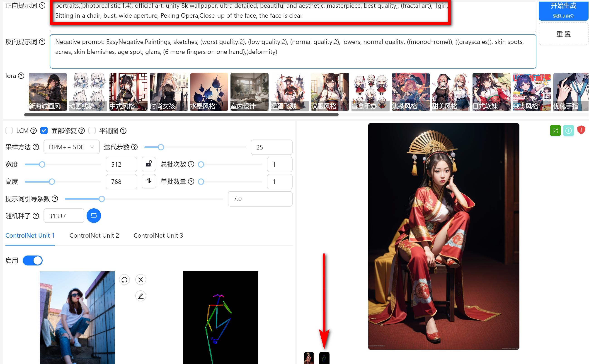Click the green share icon

555,130
